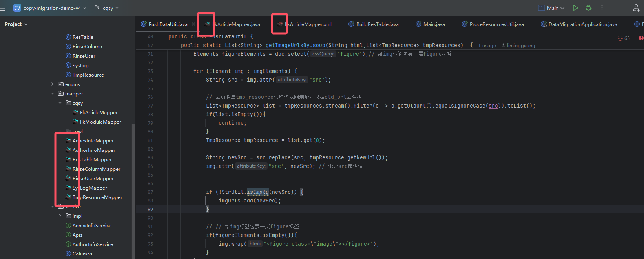Image resolution: width=644 pixels, height=259 pixels.
Task: Click the TmpResource class icon in the tree
Action: coord(68,75)
